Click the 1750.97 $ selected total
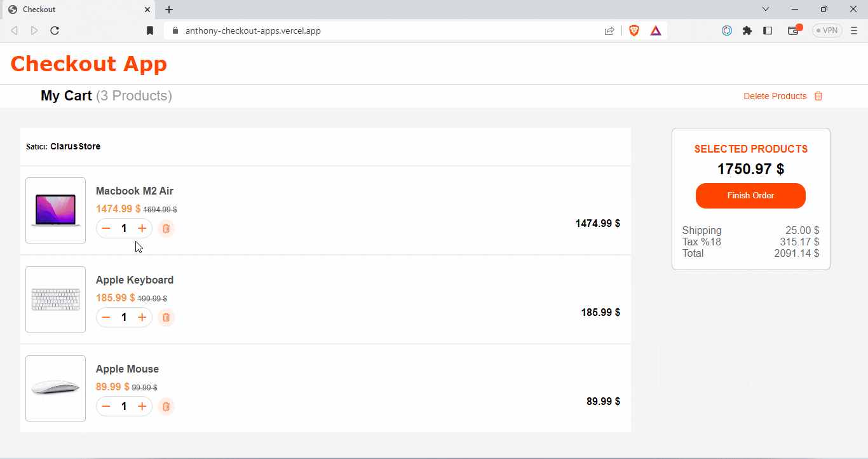The width and height of the screenshot is (868, 459). tap(750, 169)
